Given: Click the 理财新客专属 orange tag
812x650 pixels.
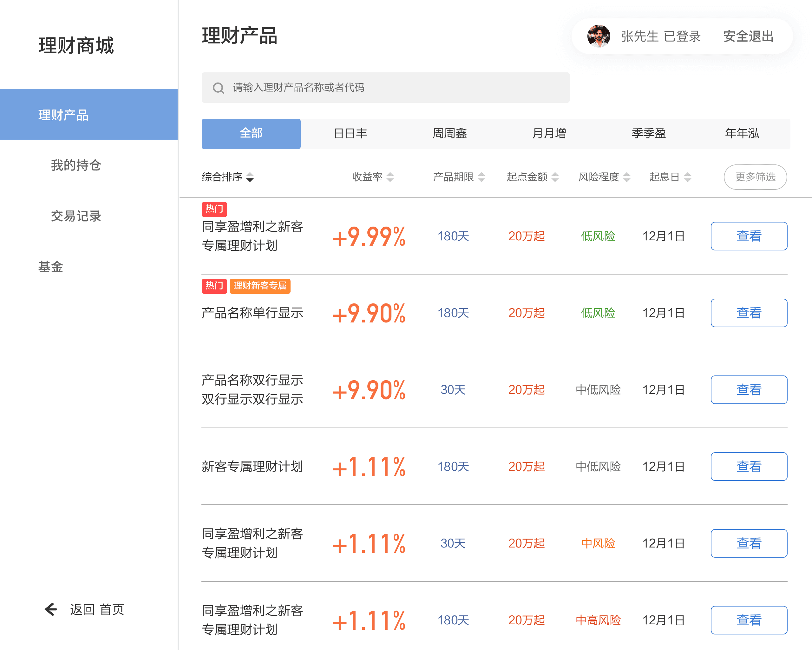Looking at the screenshot, I should pos(260,286).
